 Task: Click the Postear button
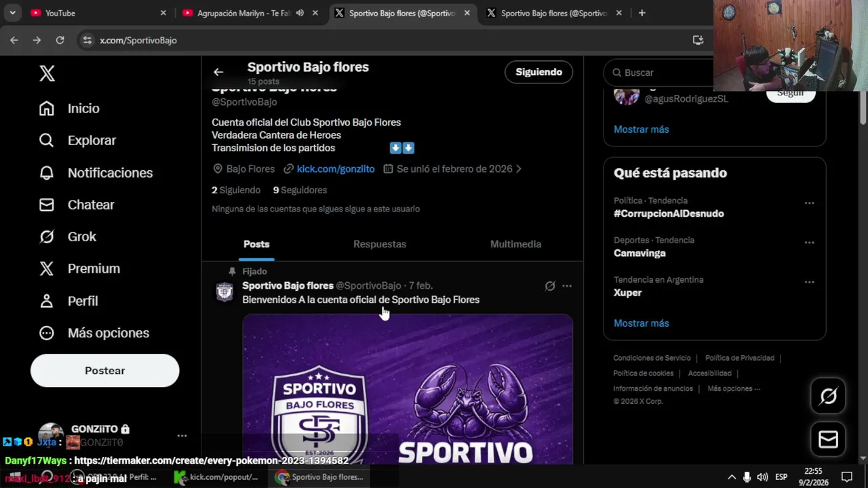click(x=105, y=371)
